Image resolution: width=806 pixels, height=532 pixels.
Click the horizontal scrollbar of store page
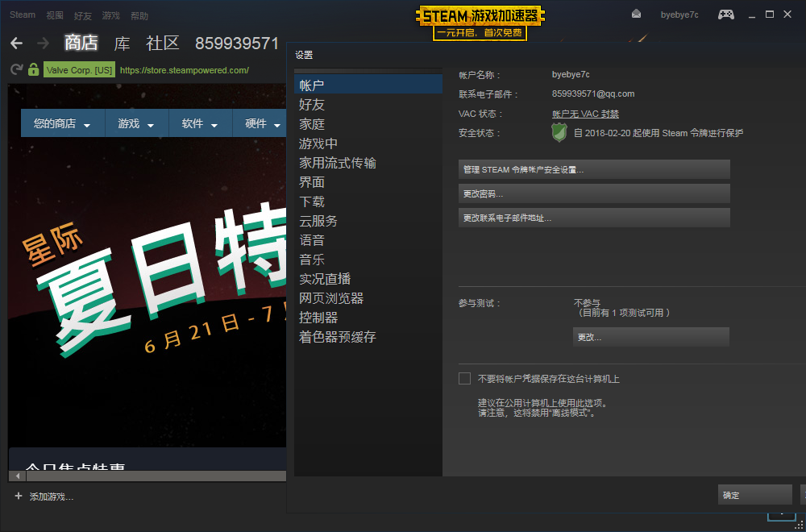156,476
